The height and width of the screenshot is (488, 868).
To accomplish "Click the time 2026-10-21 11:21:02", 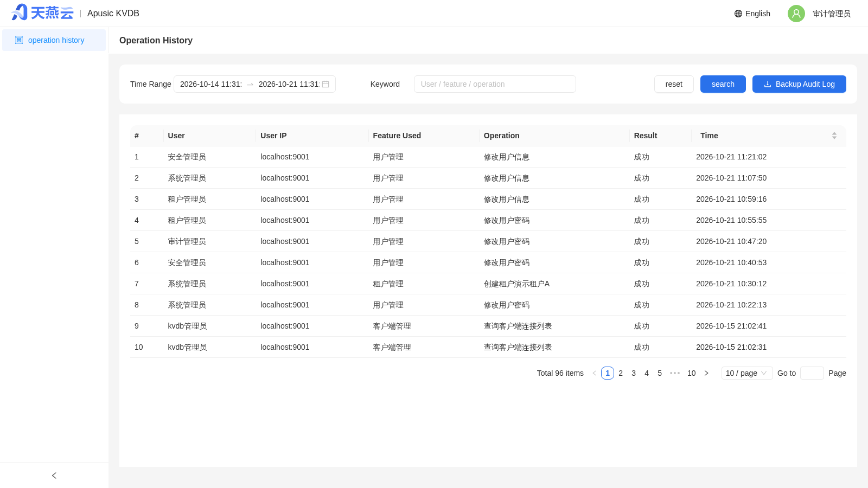I will [731, 157].
